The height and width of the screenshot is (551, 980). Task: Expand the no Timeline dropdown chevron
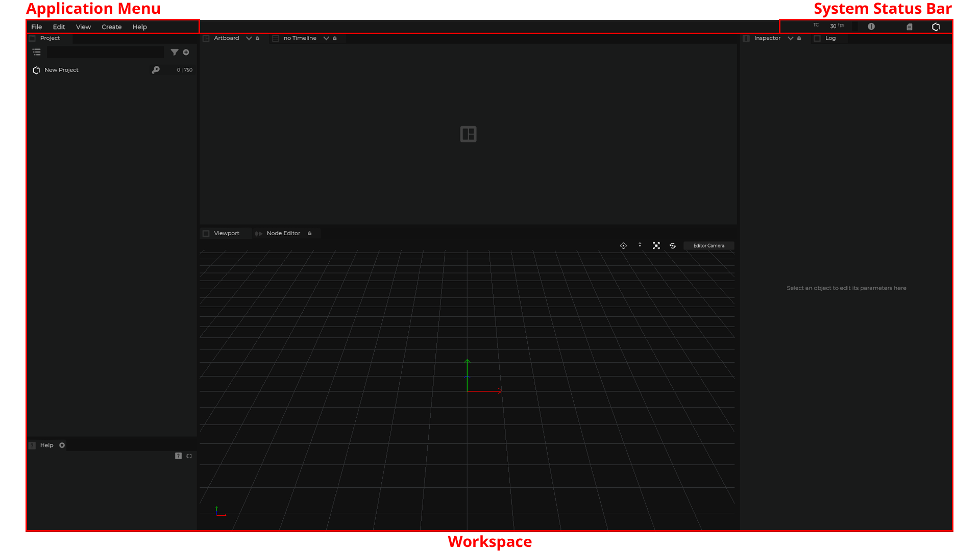(326, 38)
